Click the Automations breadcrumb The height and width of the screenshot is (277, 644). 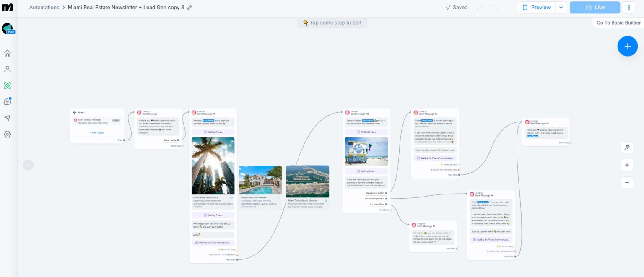(x=44, y=7)
